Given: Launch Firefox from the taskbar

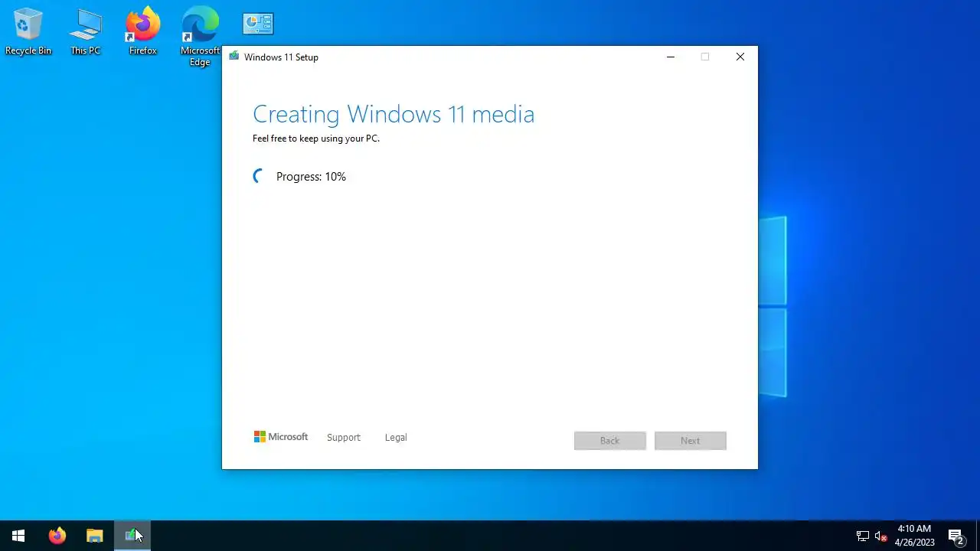Looking at the screenshot, I should (57, 536).
